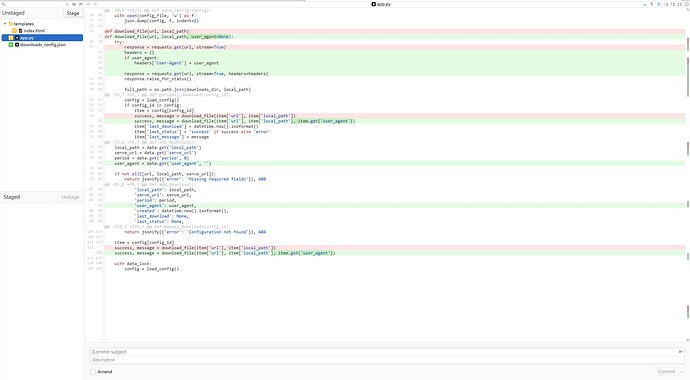Click the templates folder icon
This screenshot has height=380, width=690.
coord(11,24)
